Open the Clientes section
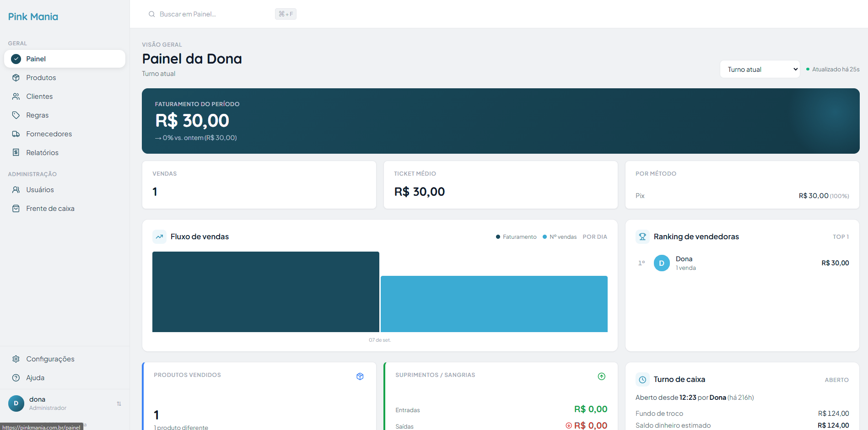 pos(65,97)
